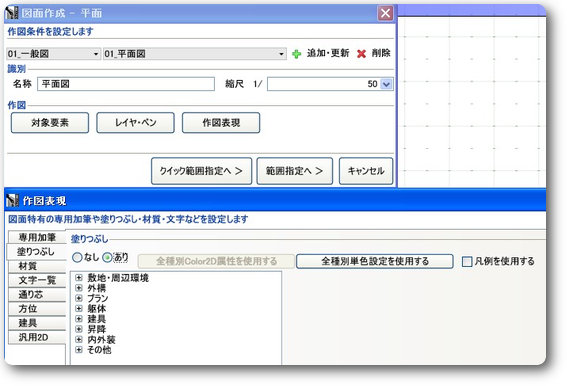The height and width of the screenshot is (386, 567).
Task: Open the 01_平面図 dropdown
Action: pyautogui.click(x=195, y=54)
